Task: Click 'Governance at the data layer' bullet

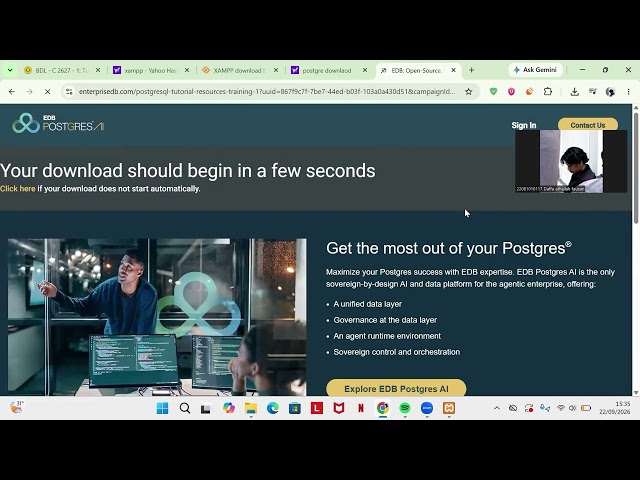Action: [385, 320]
